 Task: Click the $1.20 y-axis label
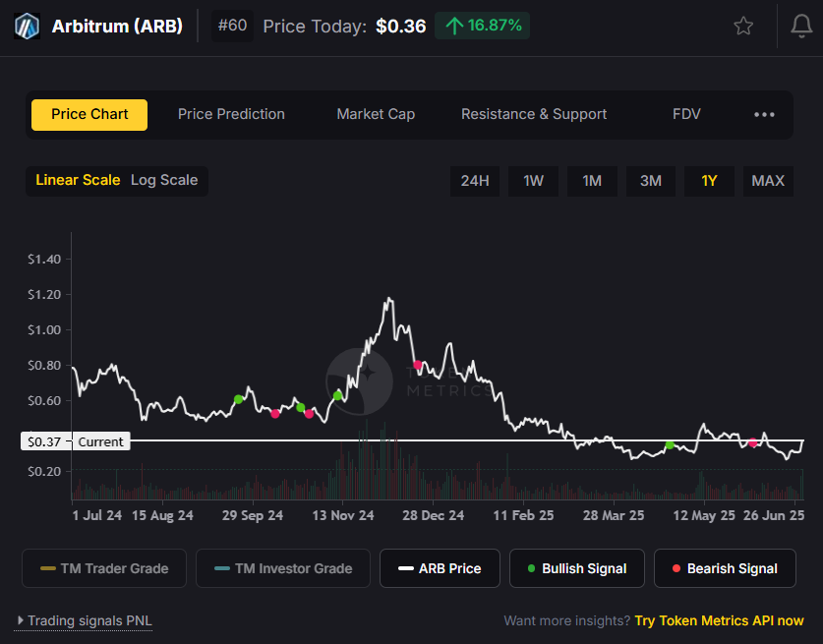(x=44, y=294)
